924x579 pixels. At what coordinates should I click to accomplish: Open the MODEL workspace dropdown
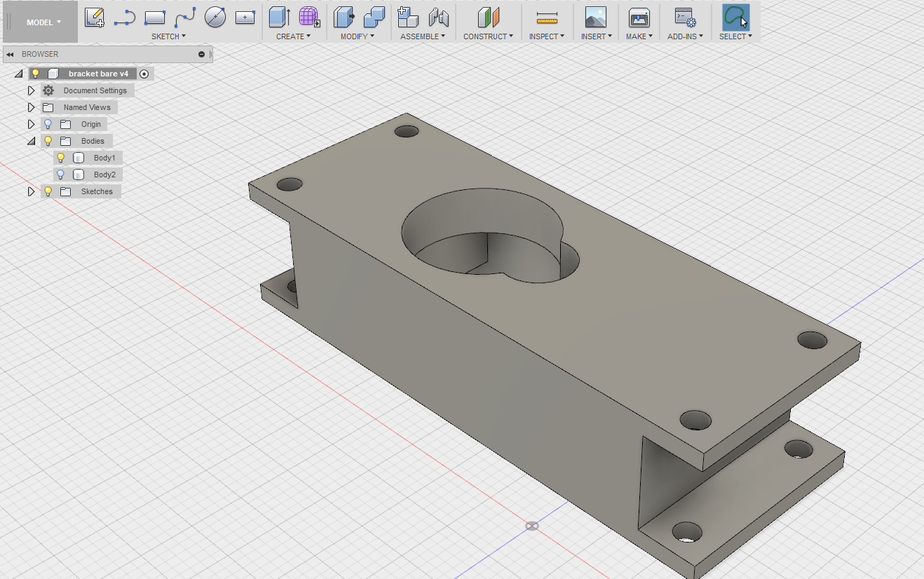click(43, 22)
